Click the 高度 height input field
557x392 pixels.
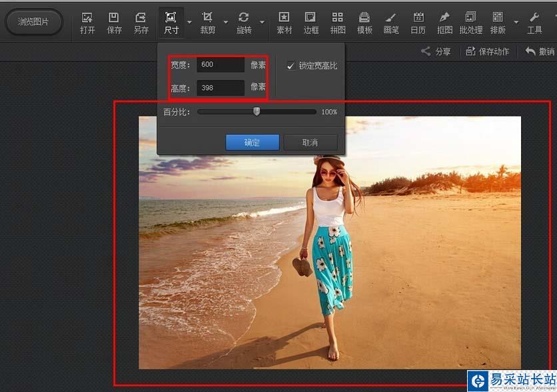click(x=221, y=88)
